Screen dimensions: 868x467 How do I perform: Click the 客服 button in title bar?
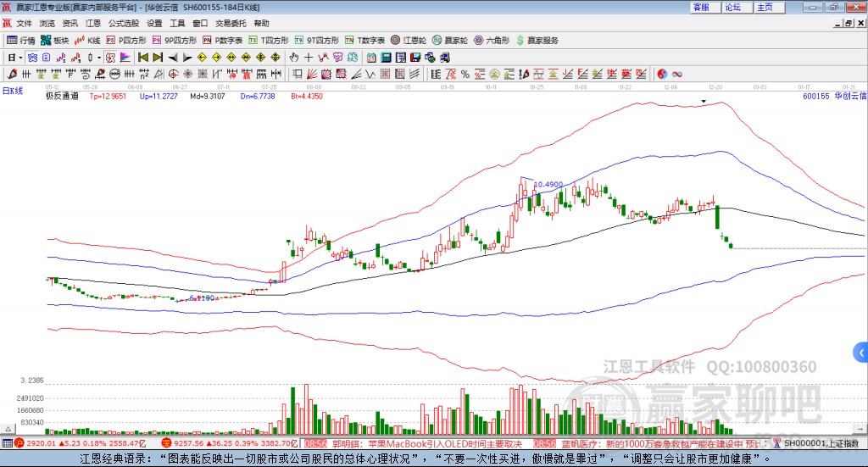705,7
